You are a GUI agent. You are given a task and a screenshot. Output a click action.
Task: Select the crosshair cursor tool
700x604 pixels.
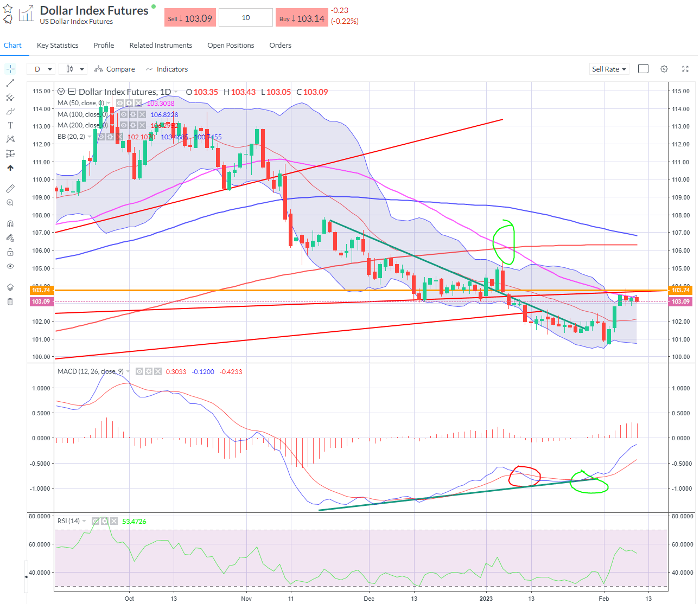click(x=10, y=69)
